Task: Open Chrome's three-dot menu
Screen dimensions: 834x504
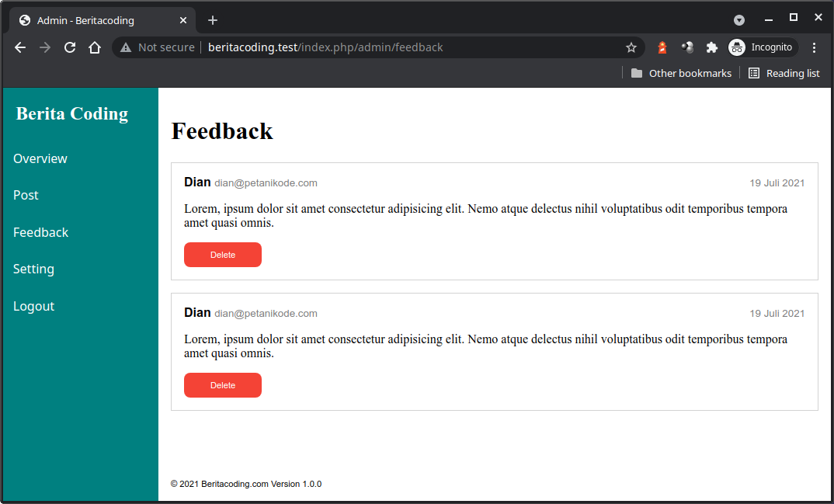Action: pyautogui.click(x=814, y=47)
